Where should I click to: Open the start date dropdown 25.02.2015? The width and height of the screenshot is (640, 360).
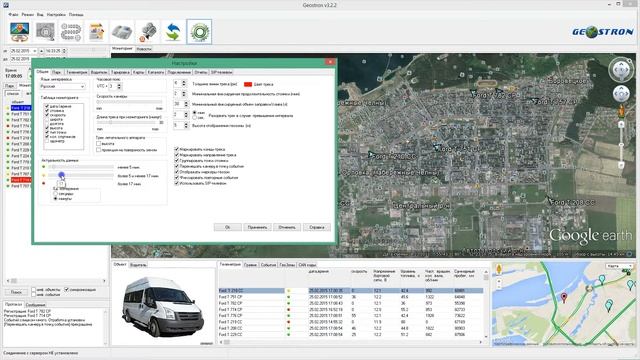(x=35, y=51)
